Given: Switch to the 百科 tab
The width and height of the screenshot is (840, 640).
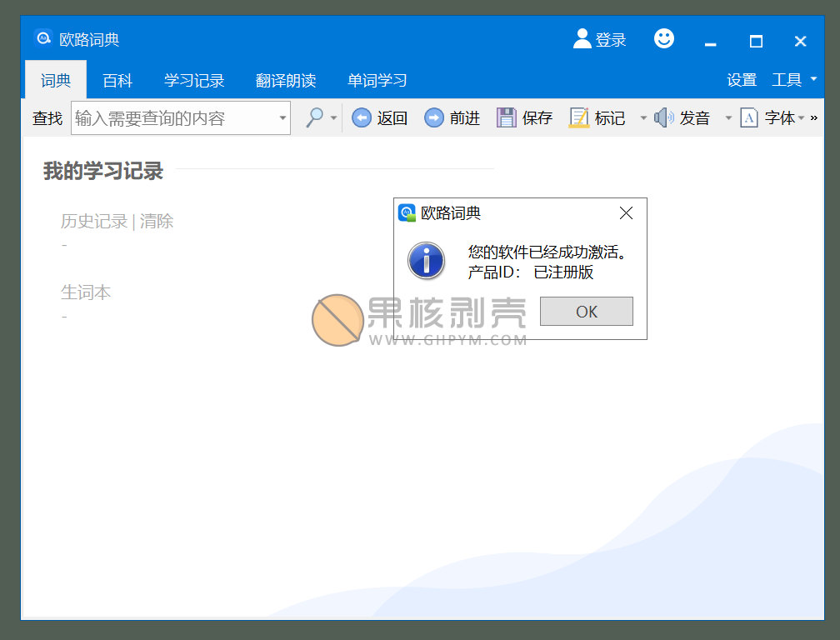Looking at the screenshot, I should (x=117, y=81).
